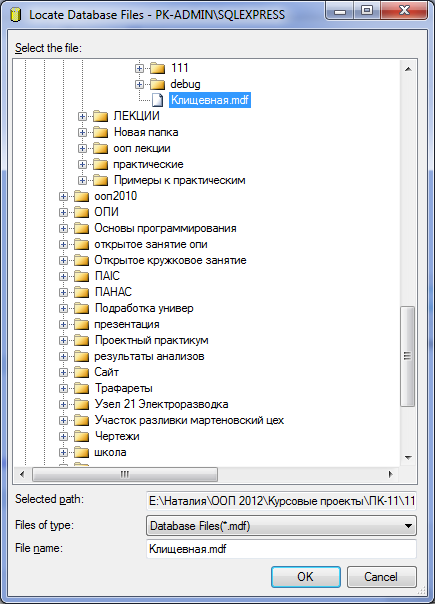Expand the ЛЕКЦИИ folder node
The width and height of the screenshot is (435, 604).
pyautogui.click(x=82, y=116)
